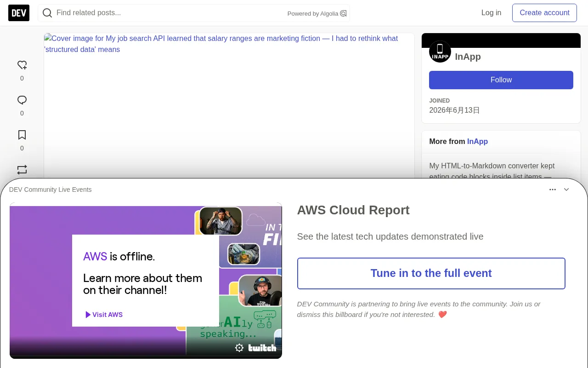Image resolution: width=588 pixels, height=368 pixels.
Task: Click the JOINED label
Action: pos(440,101)
